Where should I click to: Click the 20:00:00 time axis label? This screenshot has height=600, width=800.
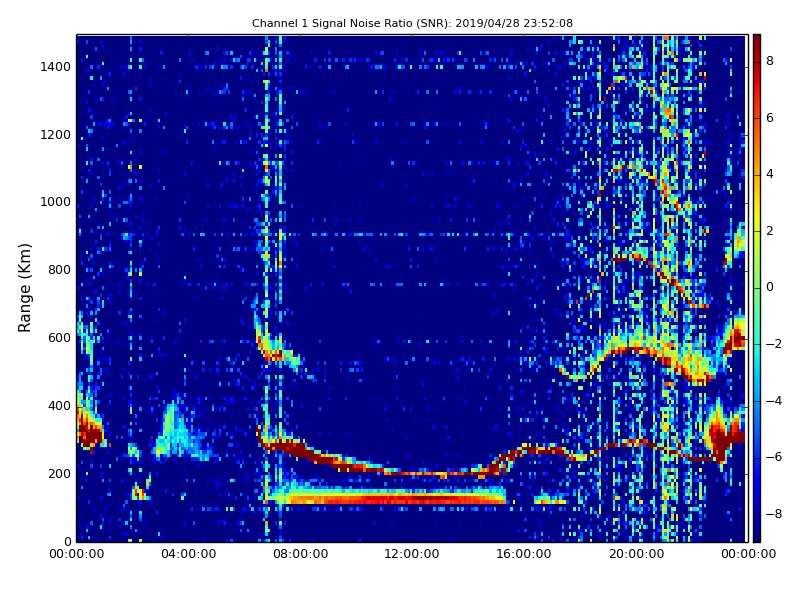(636, 554)
